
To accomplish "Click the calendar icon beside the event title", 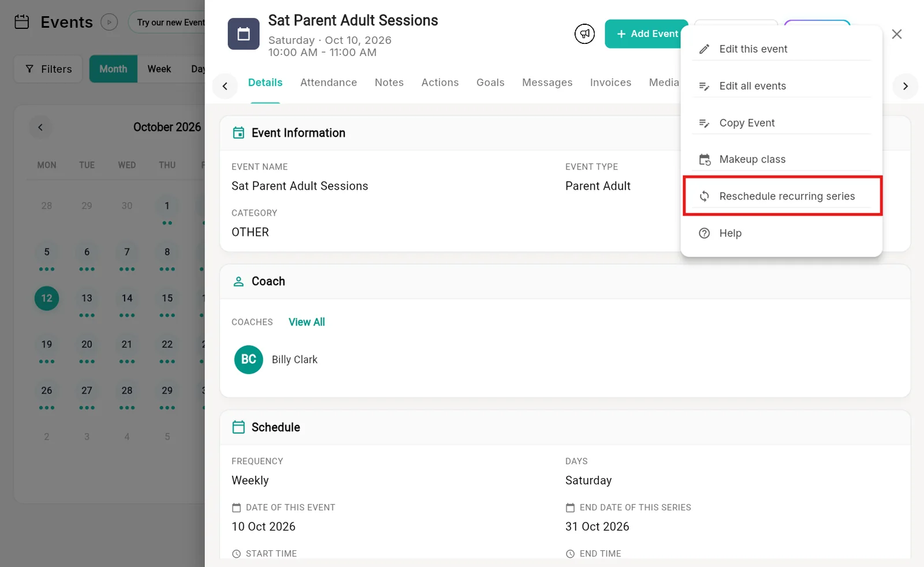I will pos(244,34).
